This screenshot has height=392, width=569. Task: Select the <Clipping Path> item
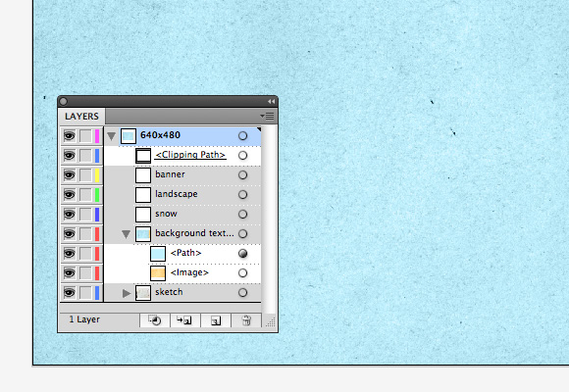pos(190,155)
